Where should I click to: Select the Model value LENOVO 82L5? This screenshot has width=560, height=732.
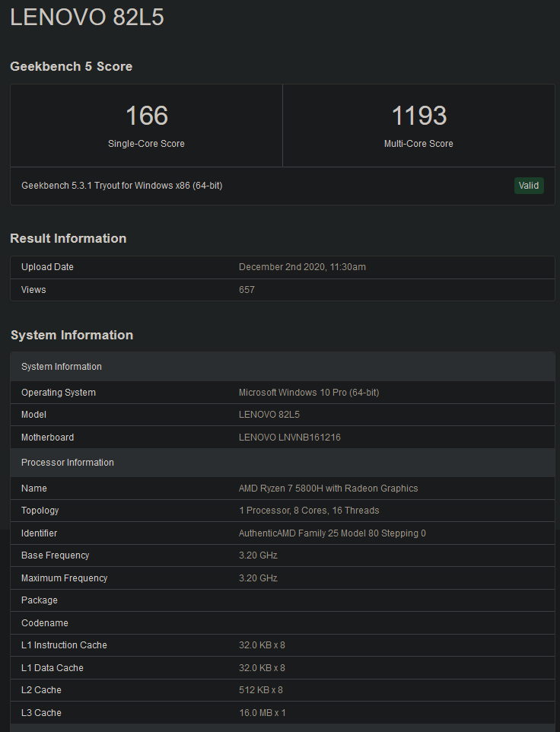coord(269,415)
